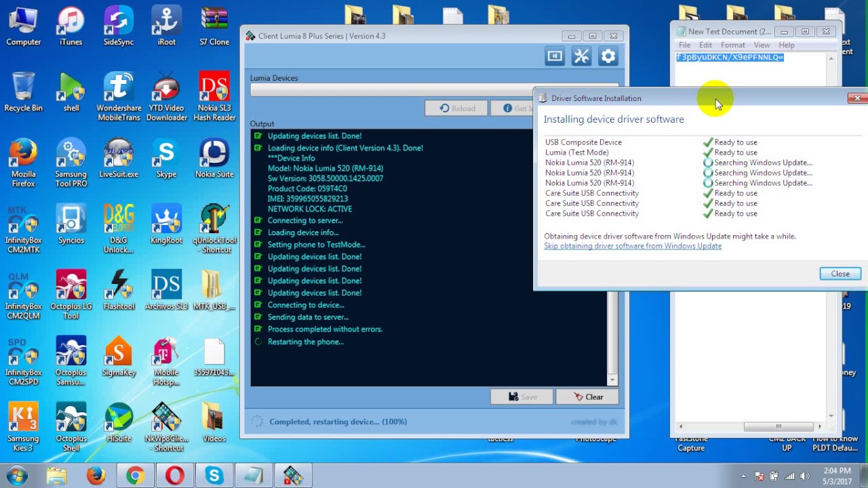
Task: Open Samsung Kies 3 shortcut
Action: (24, 427)
